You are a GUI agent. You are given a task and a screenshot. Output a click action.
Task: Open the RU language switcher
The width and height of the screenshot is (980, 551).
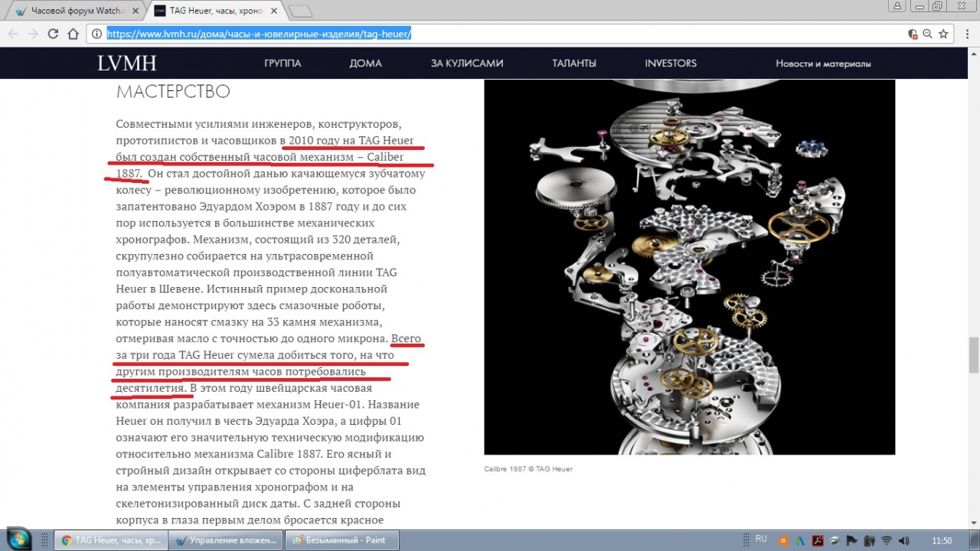click(x=761, y=540)
